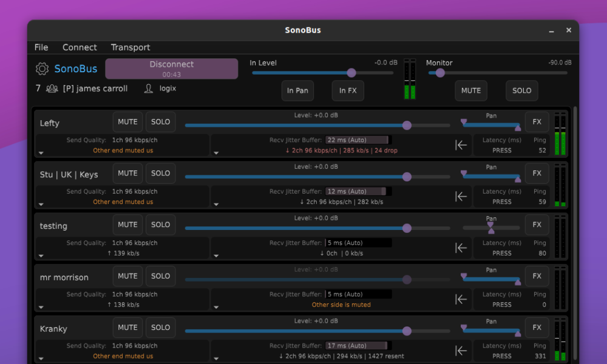The width and height of the screenshot is (607, 364).
Task: Open the Transport menu
Action: [x=131, y=47]
